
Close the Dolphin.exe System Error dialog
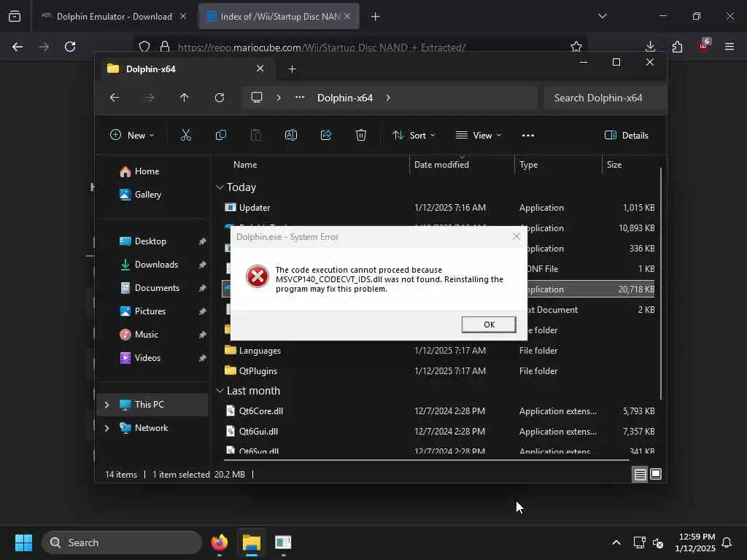[516, 237]
